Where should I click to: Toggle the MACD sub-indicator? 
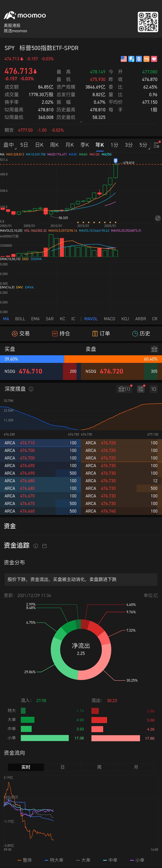pos(110,319)
